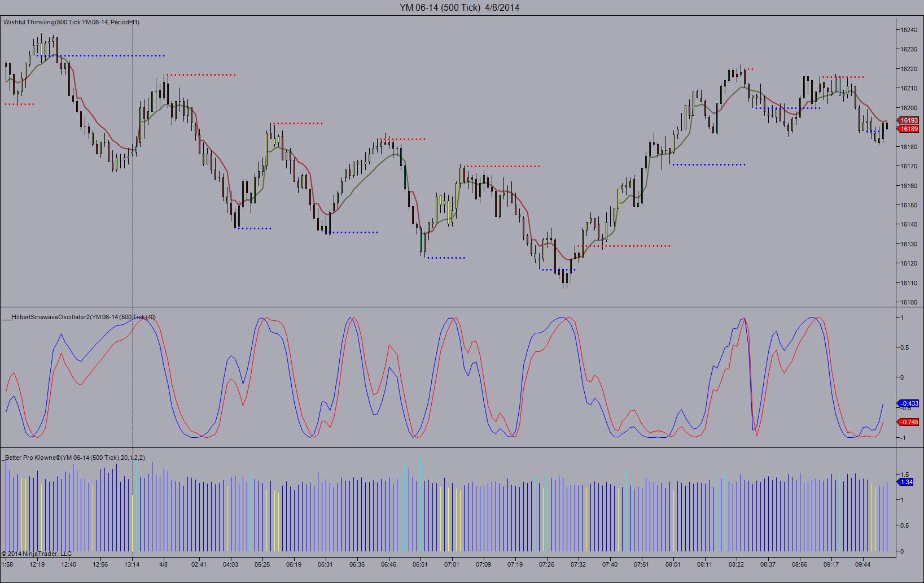
Task: Click the 16230 price axis label
Action: pos(909,49)
